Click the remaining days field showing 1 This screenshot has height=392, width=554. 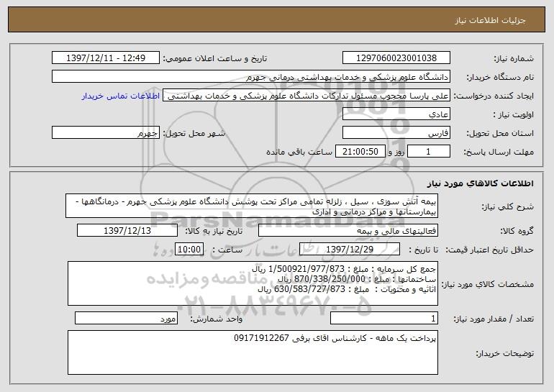coord(429,152)
